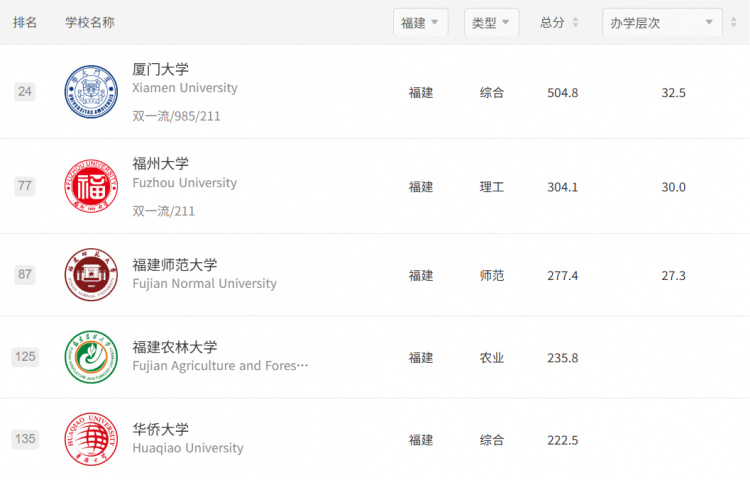Open 福建农林大学 school link
This screenshot has width=750, height=480.
coord(175,347)
